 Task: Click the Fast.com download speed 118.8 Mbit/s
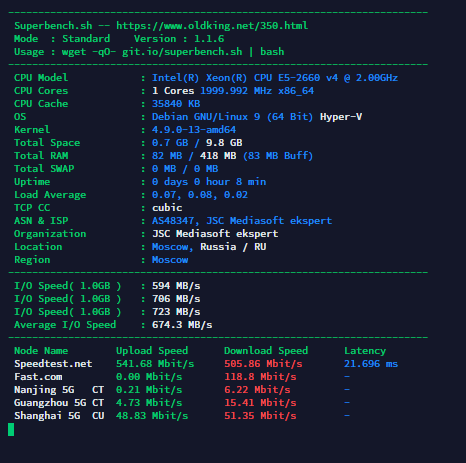[260, 377]
